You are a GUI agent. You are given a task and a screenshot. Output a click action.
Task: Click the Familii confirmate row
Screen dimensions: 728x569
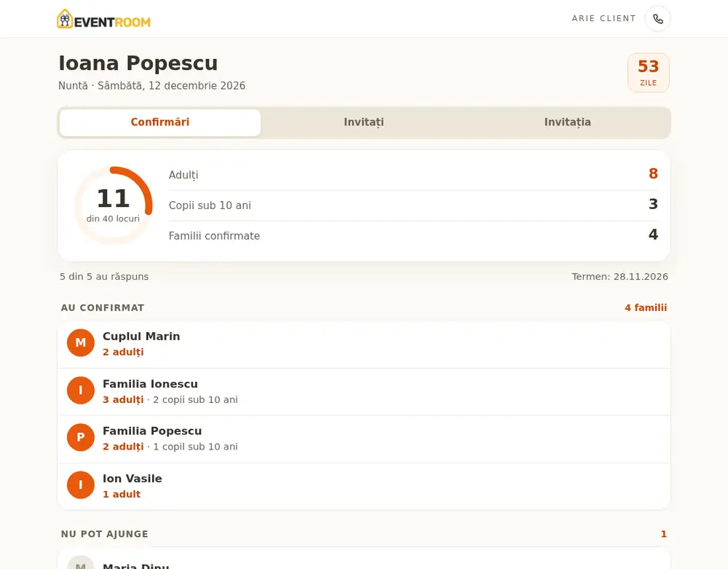tap(414, 235)
